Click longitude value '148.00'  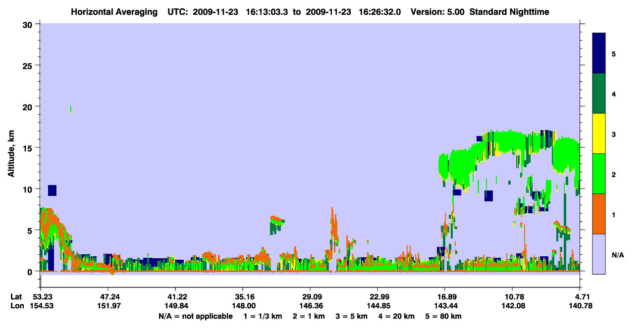pyautogui.click(x=243, y=306)
